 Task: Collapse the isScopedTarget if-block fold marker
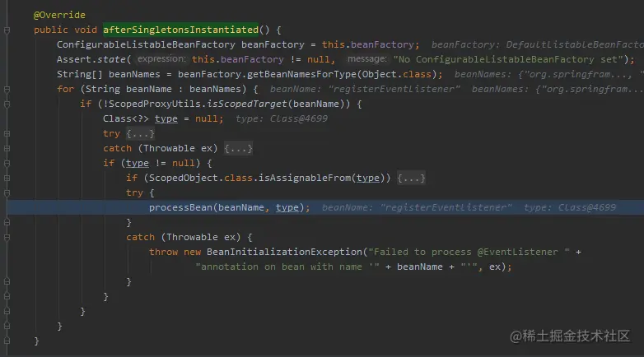7,104
